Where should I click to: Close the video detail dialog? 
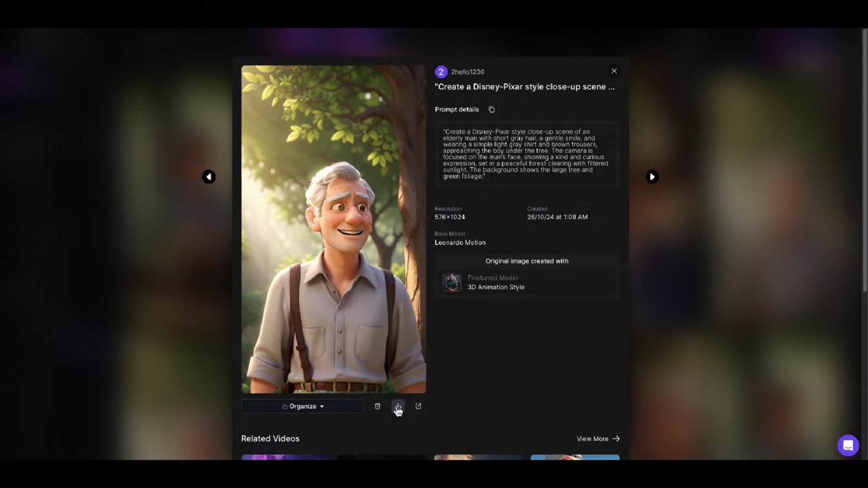[x=614, y=72]
